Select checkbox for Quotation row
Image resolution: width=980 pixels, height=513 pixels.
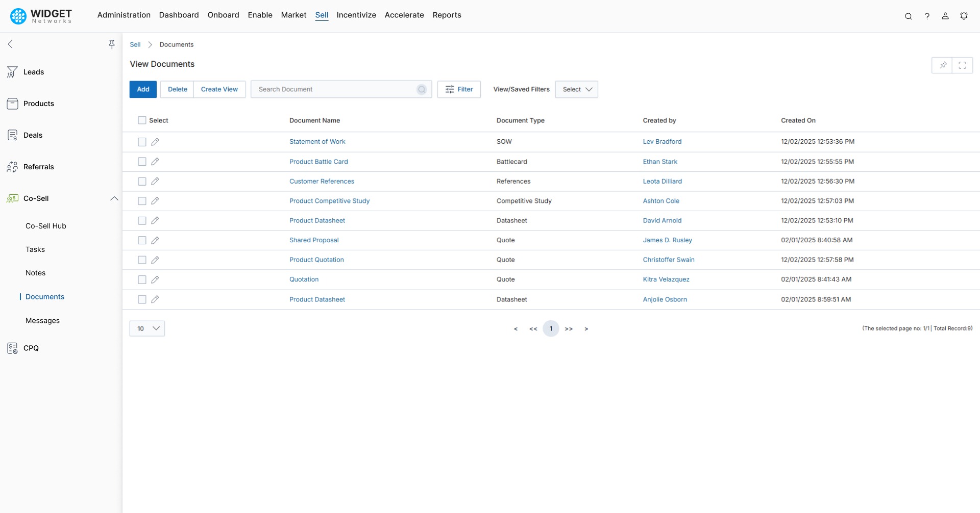[142, 279]
